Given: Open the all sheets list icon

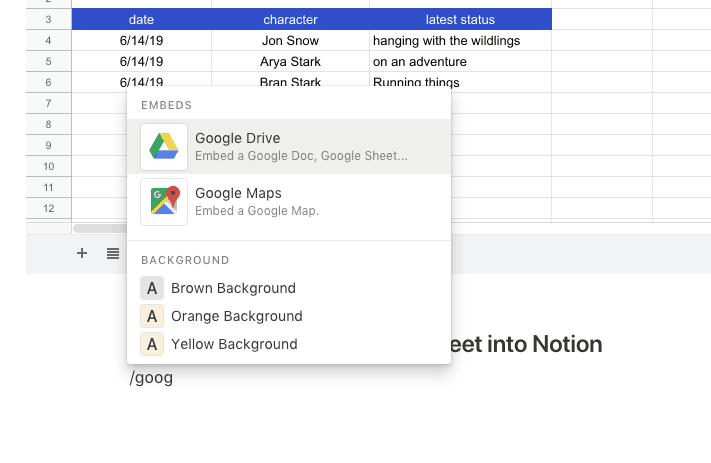Looking at the screenshot, I should [113, 253].
